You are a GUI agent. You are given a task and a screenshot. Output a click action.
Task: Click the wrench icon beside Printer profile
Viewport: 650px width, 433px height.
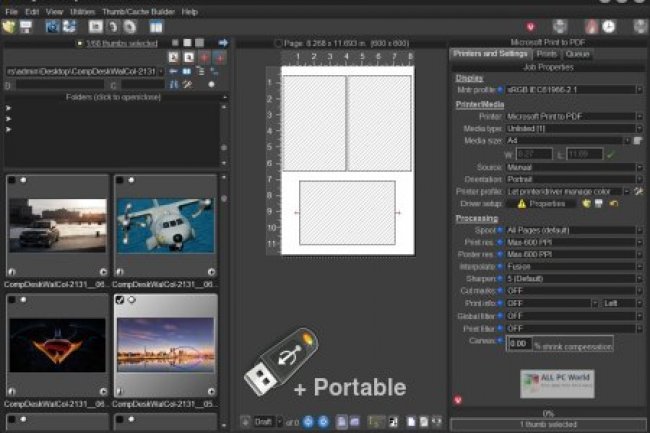[x=640, y=190]
